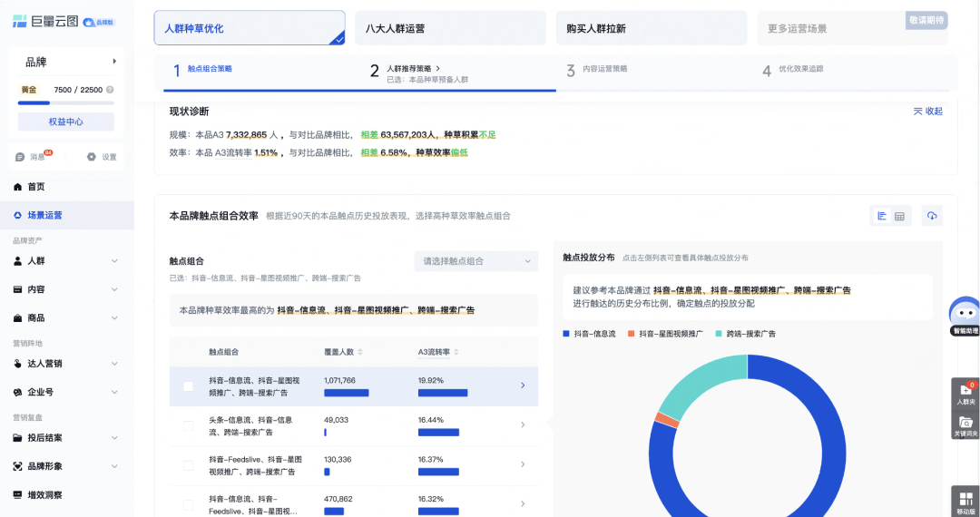
Task: Click the 7500 / 22500 progress bar
Action: click(x=65, y=103)
